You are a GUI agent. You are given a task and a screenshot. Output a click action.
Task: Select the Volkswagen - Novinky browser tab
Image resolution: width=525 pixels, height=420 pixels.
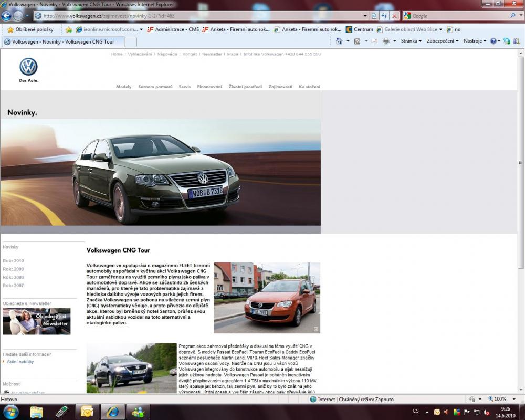64,42
